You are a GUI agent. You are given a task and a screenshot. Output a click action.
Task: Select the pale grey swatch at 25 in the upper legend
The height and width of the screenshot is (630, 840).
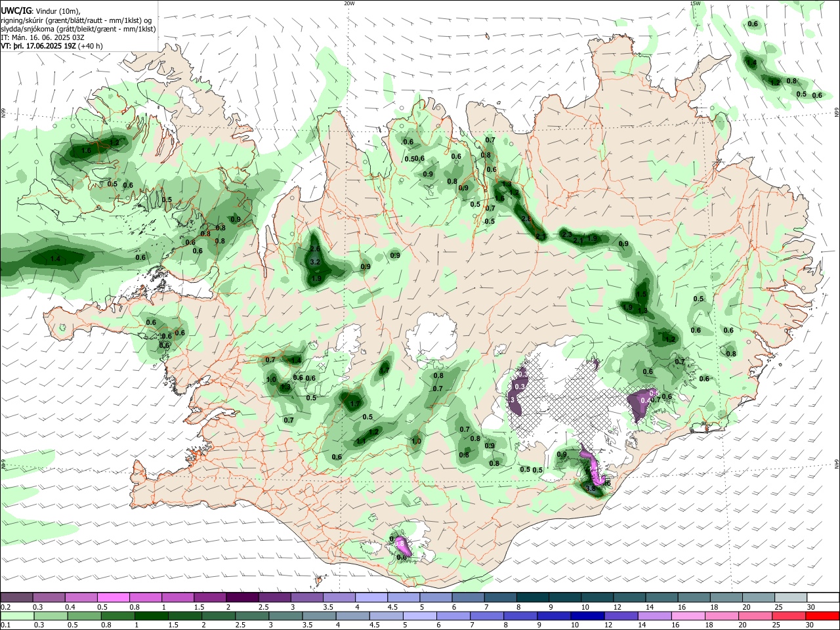point(791,598)
